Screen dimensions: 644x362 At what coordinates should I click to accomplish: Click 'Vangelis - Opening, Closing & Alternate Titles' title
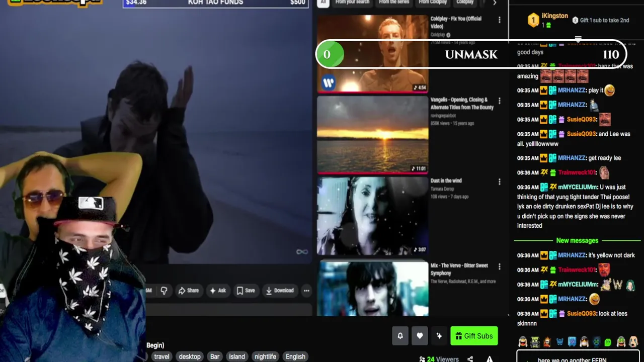[x=462, y=103]
